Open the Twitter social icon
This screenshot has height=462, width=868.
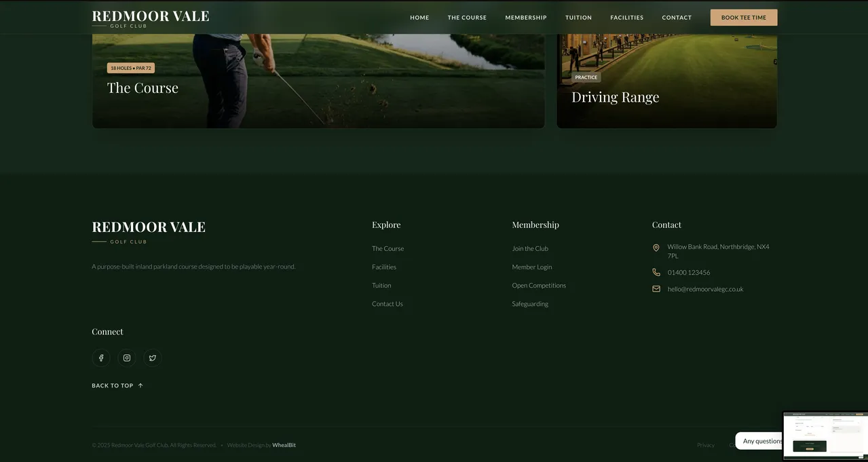coord(153,358)
